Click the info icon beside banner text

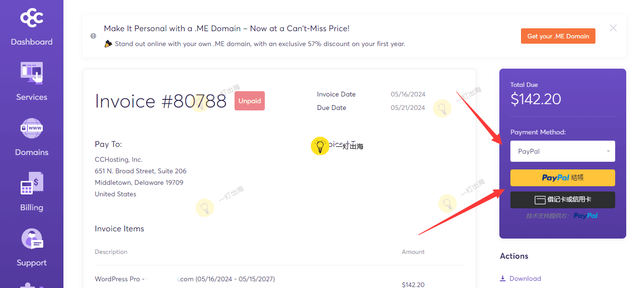[x=93, y=36]
